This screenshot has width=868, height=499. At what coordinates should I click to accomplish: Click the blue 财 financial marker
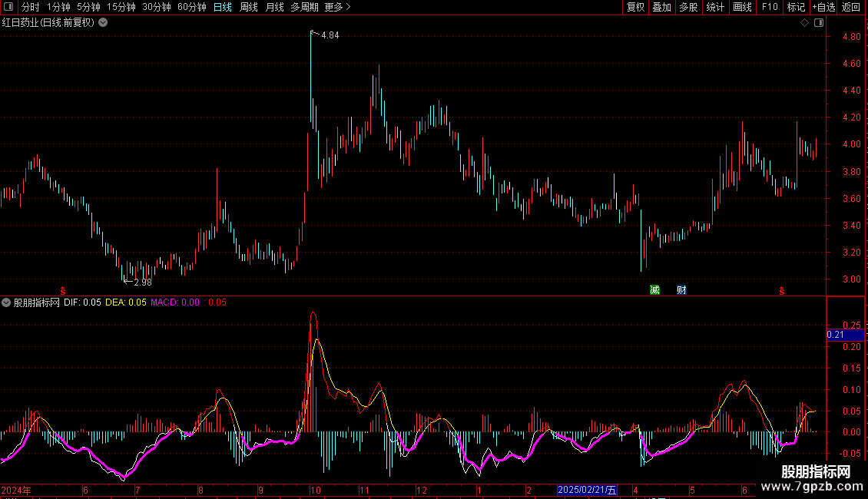pos(681,290)
